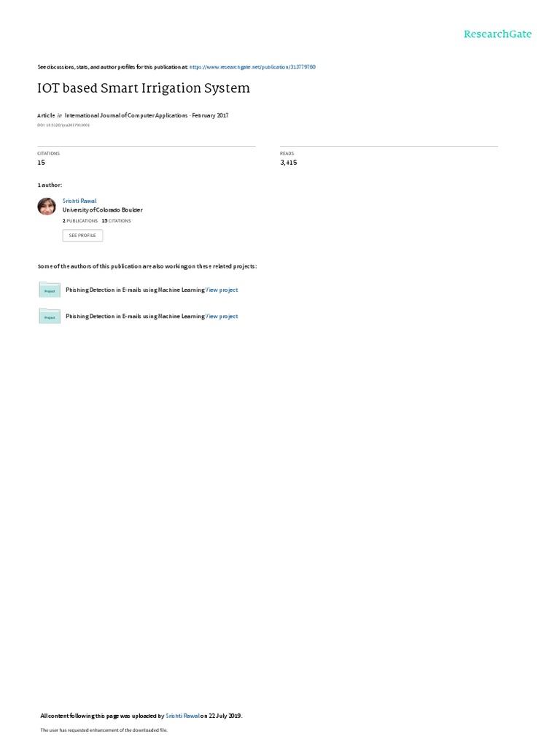Click the IOT based Smart Irrigation System title
560x747 pixels.
pyautogui.click(x=144, y=88)
